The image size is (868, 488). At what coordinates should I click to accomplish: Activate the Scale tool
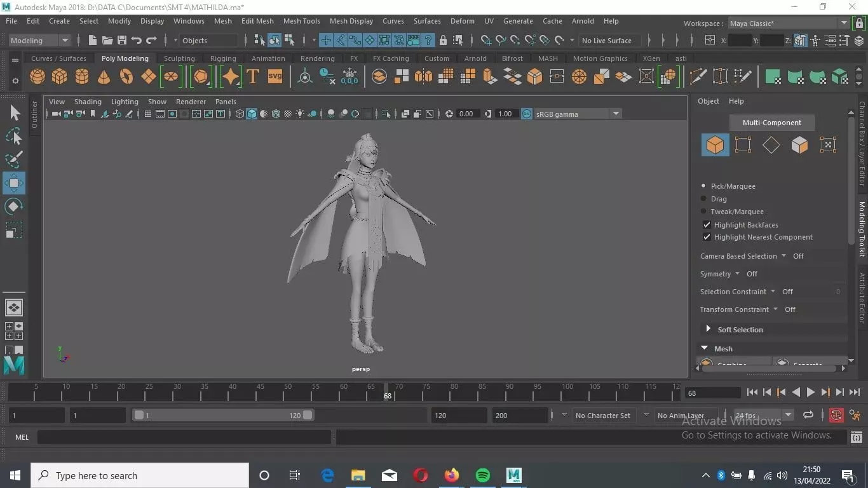pyautogui.click(x=14, y=230)
